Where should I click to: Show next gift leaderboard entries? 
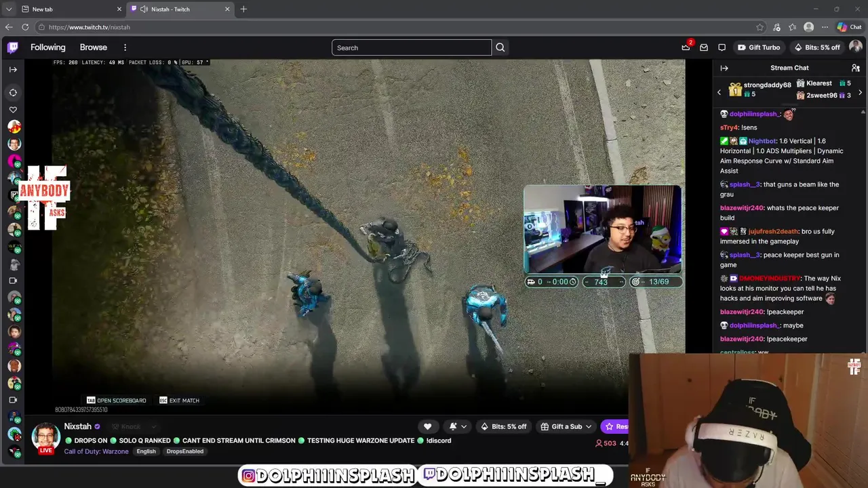tap(861, 92)
